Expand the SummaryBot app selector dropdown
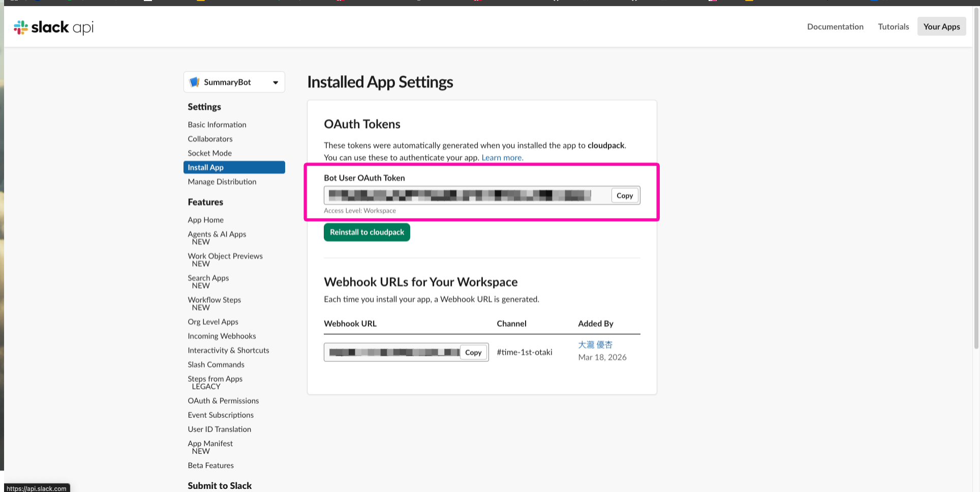 click(275, 82)
